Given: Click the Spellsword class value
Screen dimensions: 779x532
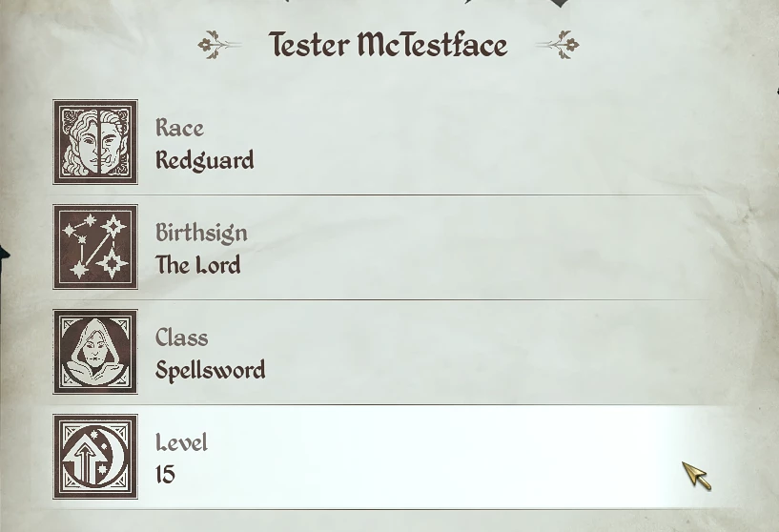Looking at the screenshot, I should (210, 371).
